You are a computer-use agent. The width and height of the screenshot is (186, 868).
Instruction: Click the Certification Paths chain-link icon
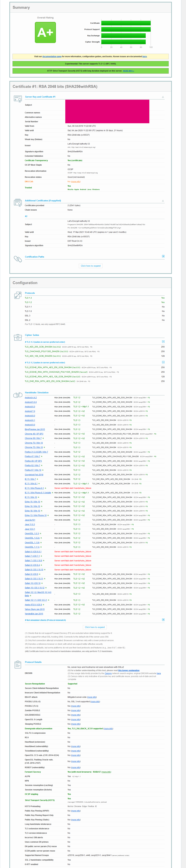coord(18,259)
